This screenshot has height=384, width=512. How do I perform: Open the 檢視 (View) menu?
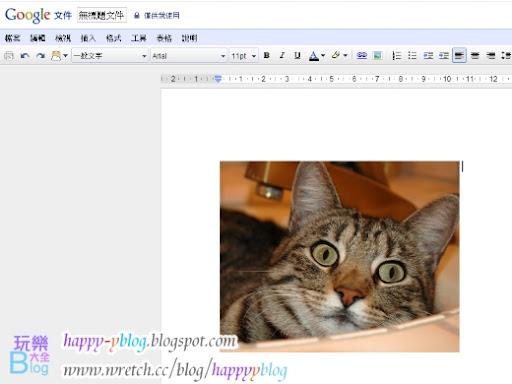(63, 38)
